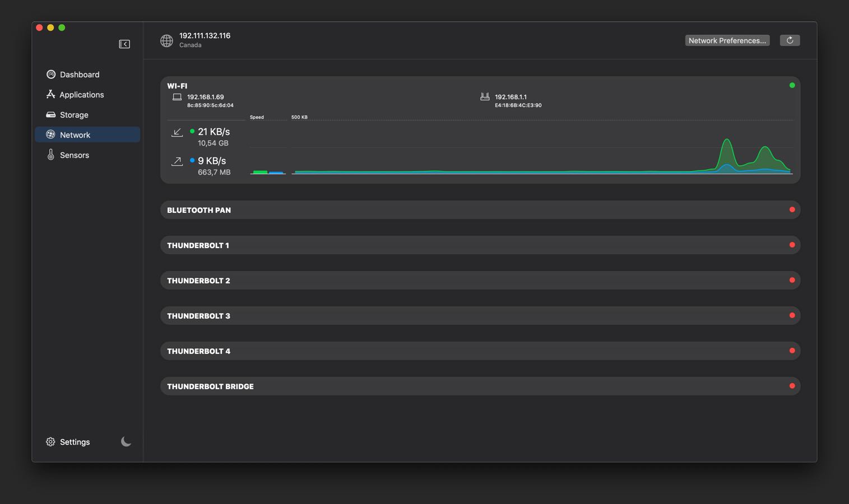Click the public IP 192.111.132.116
Viewport: 849px width, 504px height.
tap(205, 35)
